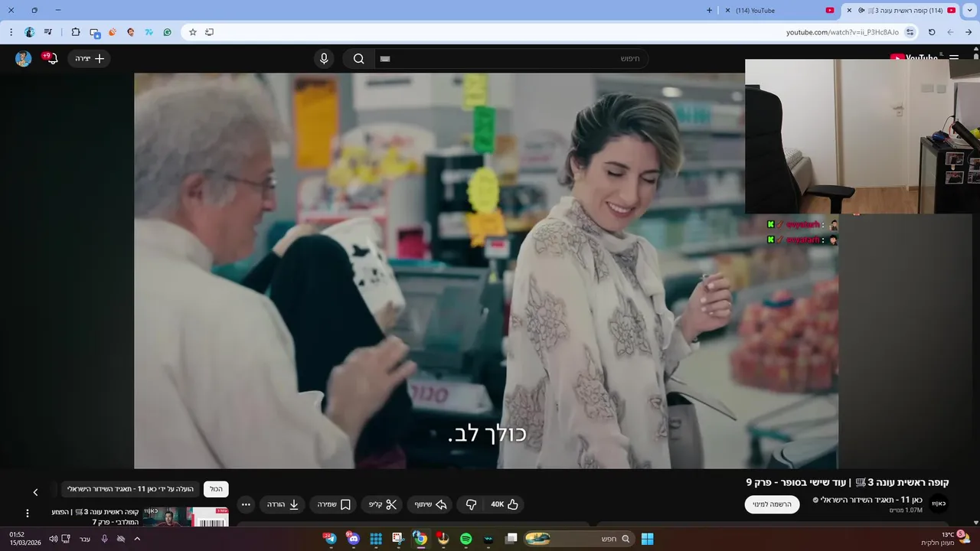980x551 pixels.
Task: Click the voice search microphone icon
Action: point(324,59)
